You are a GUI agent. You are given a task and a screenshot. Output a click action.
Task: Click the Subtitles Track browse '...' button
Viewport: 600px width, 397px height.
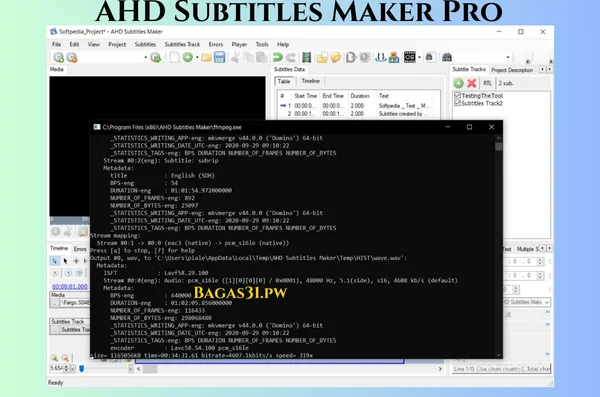55,330
